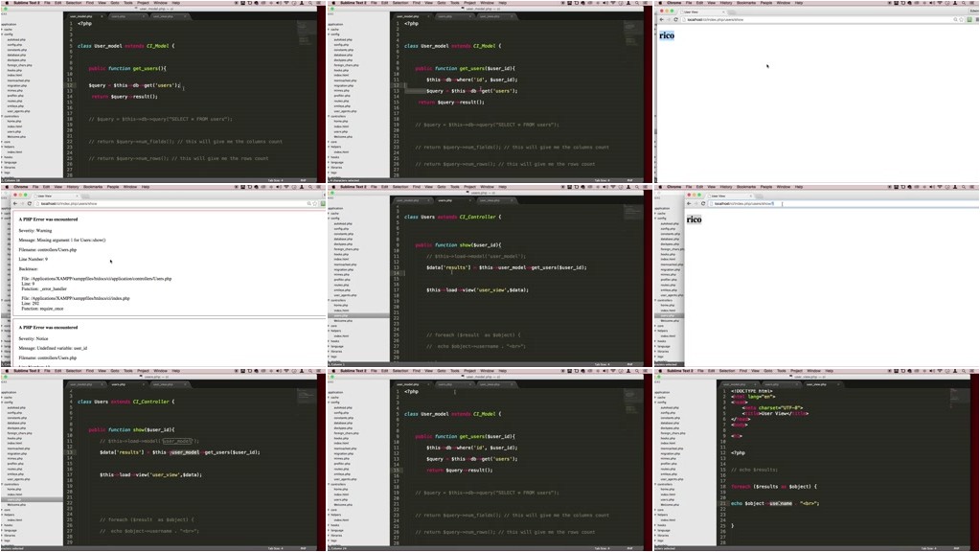Click Wi-Fi icon in top-left frame menu bar
This screenshot has width=980, height=552.
pyautogui.click(x=286, y=3)
